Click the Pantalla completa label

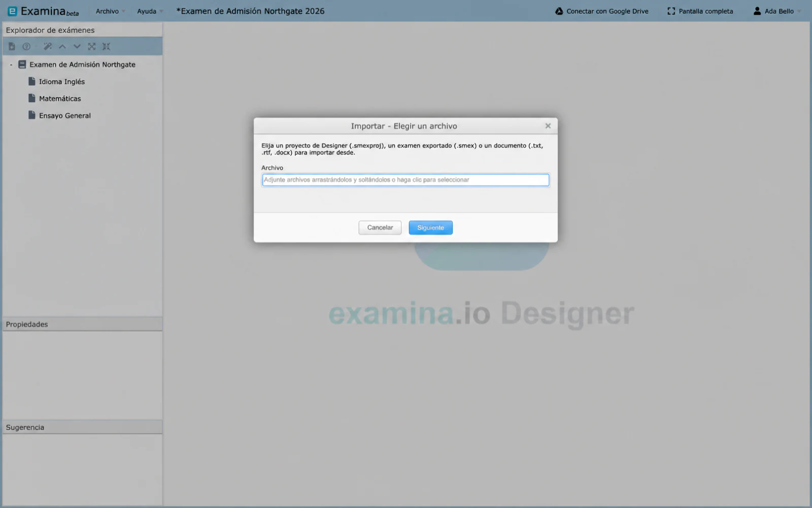pyautogui.click(x=706, y=11)
